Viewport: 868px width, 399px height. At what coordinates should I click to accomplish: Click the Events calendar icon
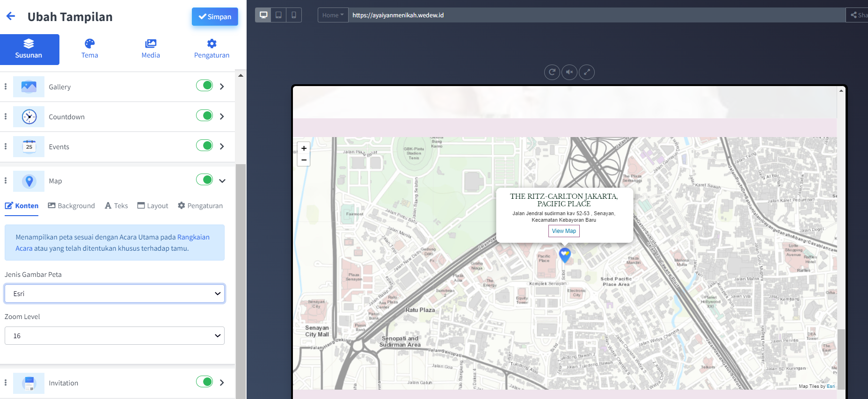pyautogui.click(x=29, y=147)
